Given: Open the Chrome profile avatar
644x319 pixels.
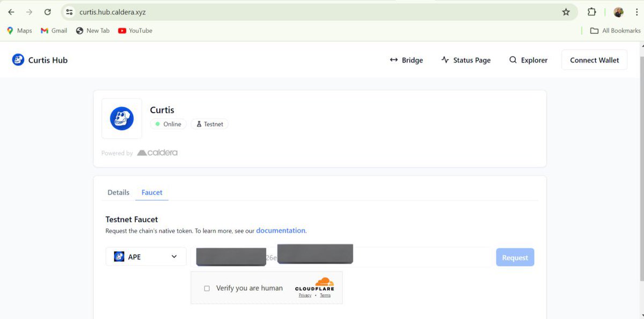Looking at the screenshot, I should pos(619,12).
